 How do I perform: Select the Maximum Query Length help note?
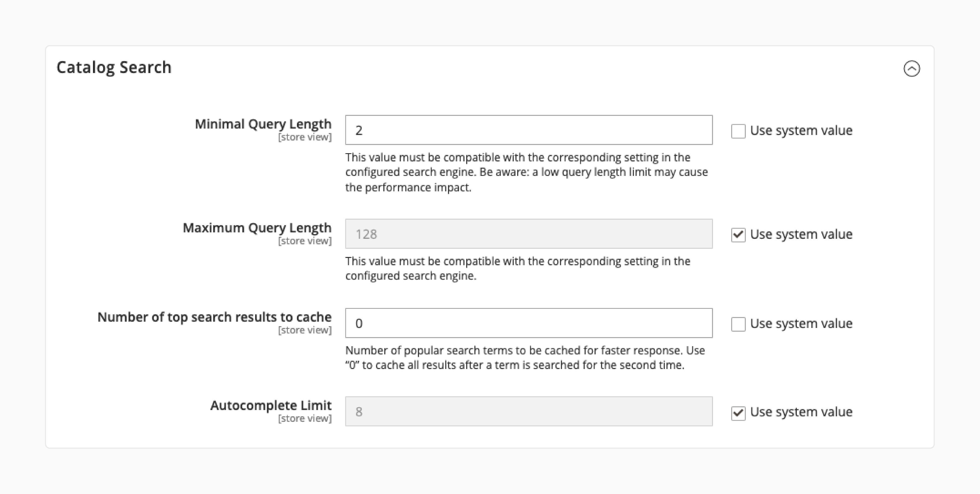(518, 268)
